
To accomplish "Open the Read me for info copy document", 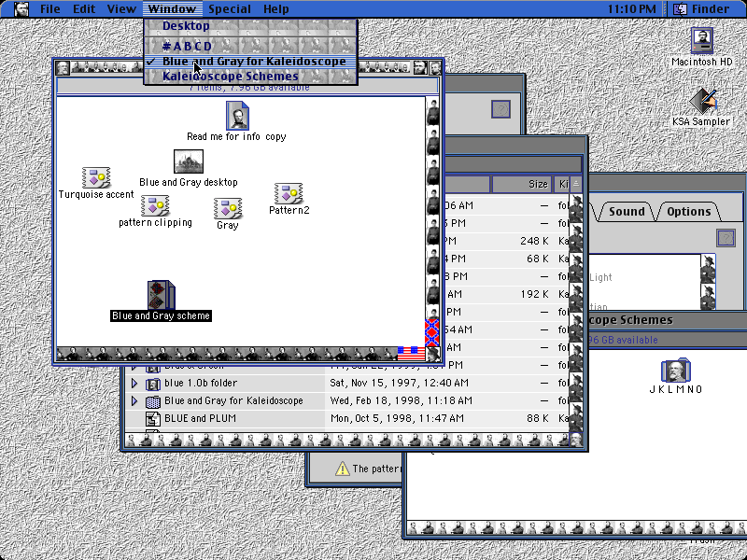I will click(237, 115).
